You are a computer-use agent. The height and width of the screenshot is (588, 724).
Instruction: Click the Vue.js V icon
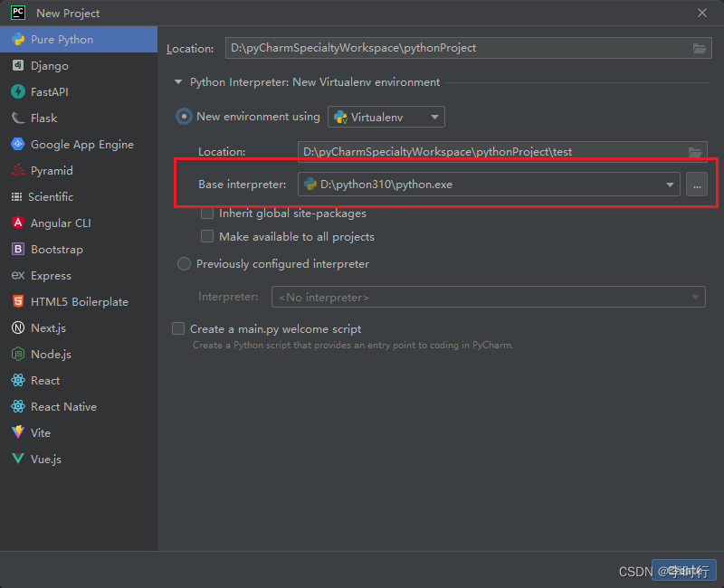pyautogui.click(x=18, y=459)
